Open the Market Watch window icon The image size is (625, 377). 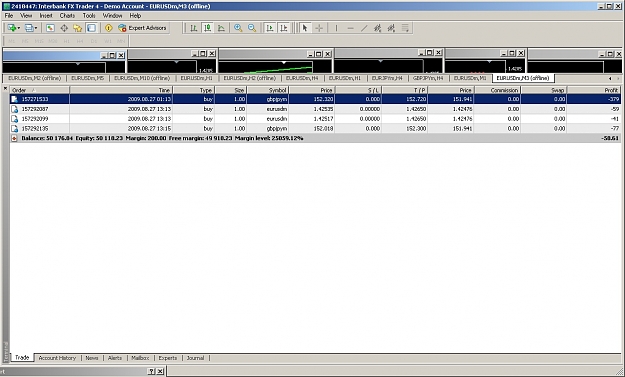click(x=50, y=28)
